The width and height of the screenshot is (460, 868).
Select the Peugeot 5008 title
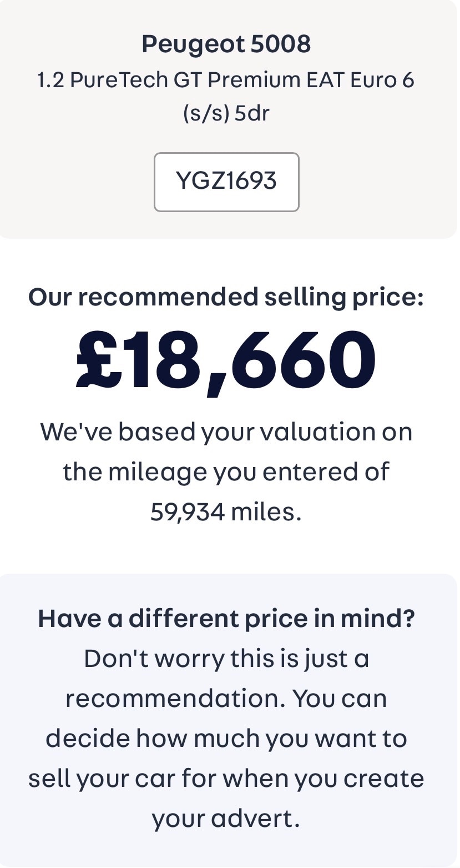(226, 44)
